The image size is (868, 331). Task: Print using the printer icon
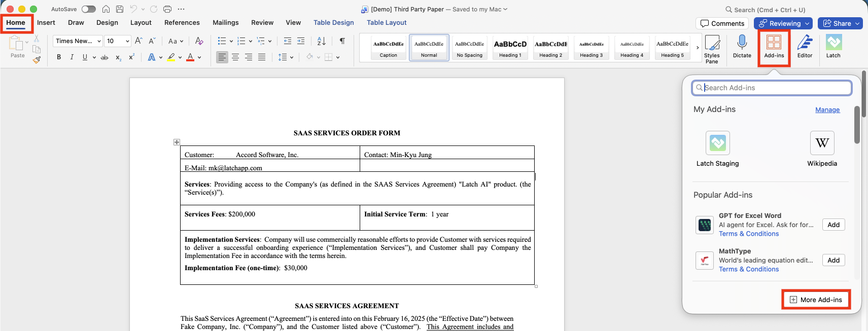click(x=167, y=9)
